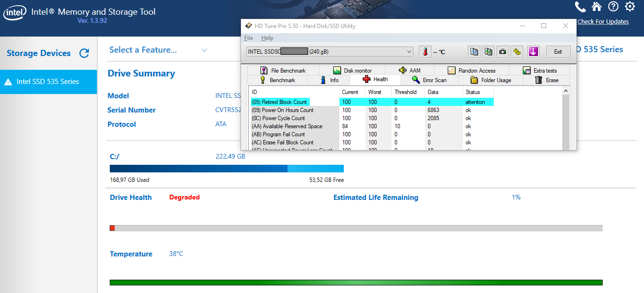Open the Help menu in HD Tune
Screen dimensions: 644x293
(x=267, y=38)
